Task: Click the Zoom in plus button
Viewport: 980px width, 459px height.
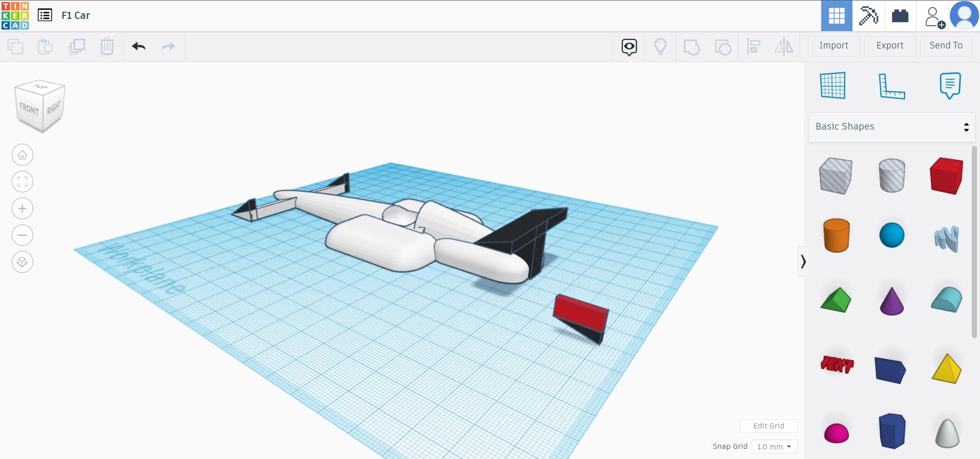Action: click(22, 209)
